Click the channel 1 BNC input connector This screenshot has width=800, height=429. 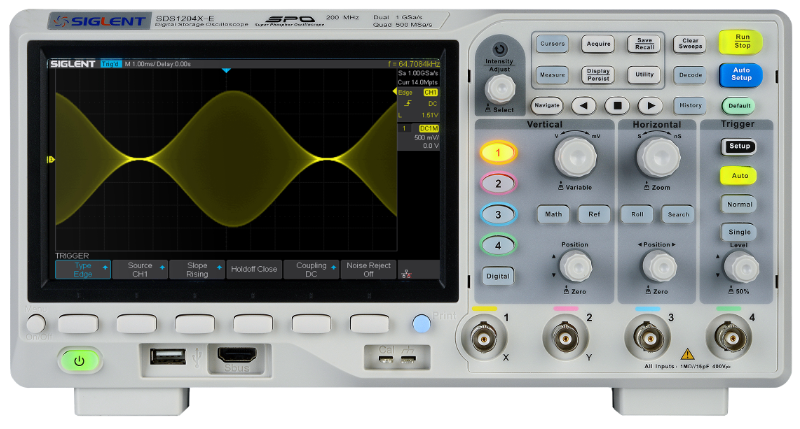[x=484, y=337]
